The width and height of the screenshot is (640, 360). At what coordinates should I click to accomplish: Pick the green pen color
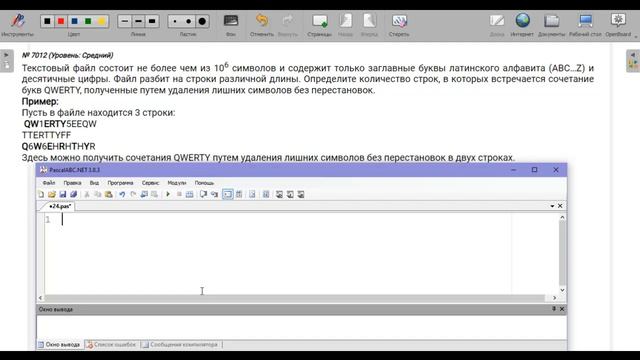coord(88,21)
